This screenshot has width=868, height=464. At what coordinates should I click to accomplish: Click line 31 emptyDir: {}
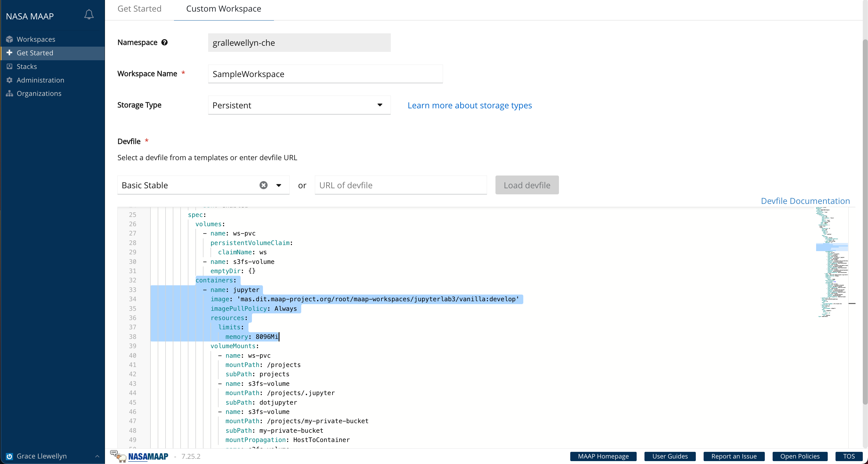(233, 271)
